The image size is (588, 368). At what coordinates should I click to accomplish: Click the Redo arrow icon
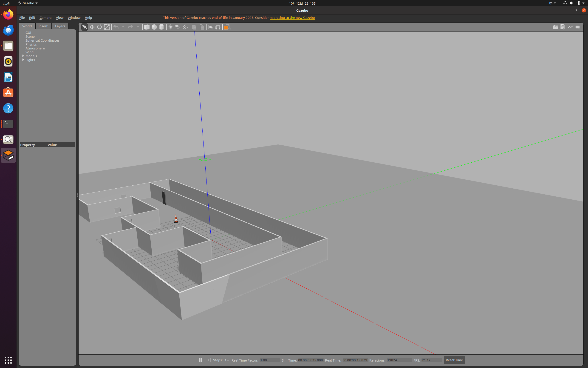tap(130, 27)
